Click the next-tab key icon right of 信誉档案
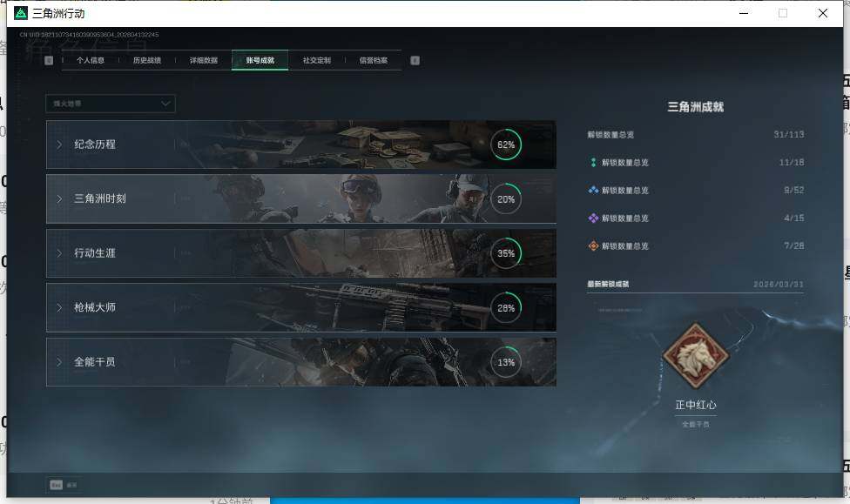Screen dimensions: 850x504 coord(415,60)
